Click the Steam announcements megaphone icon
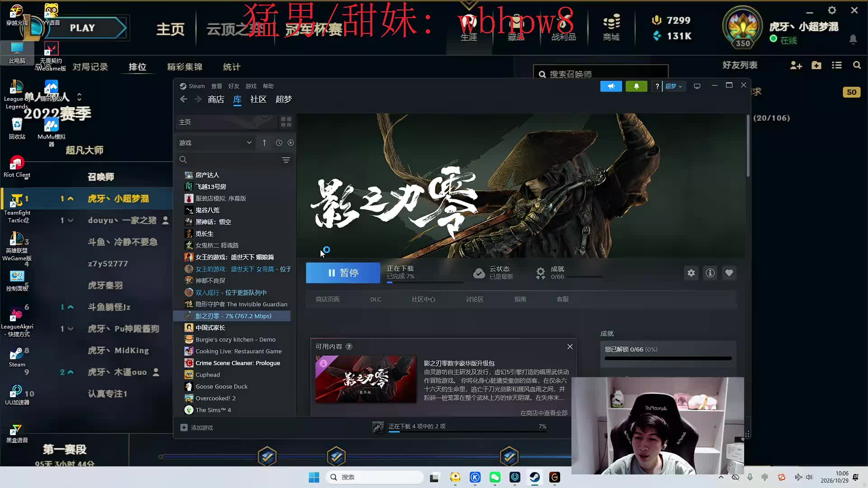The height and width of the screenshot is (488, 868). pos(611,86)
